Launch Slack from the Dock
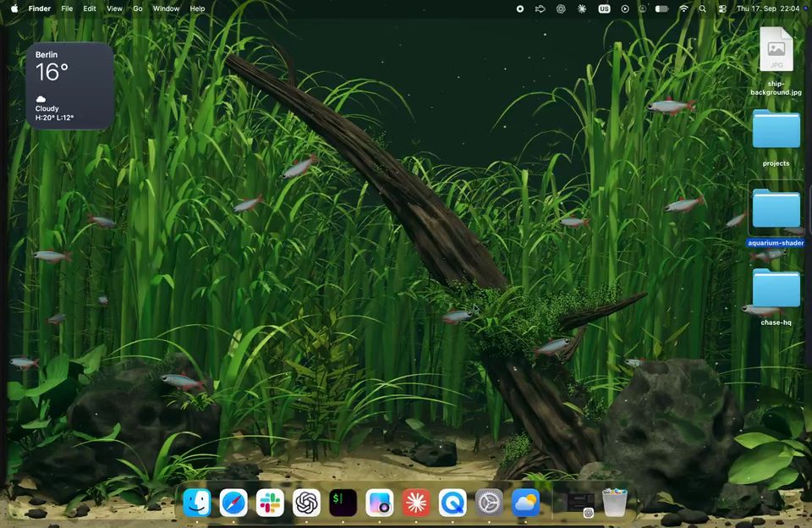This screenshot has height=528, width=812. click(x=270, y=503)
